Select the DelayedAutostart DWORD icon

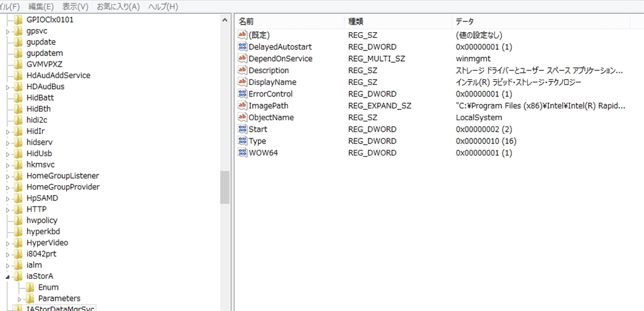(x=242, y=47)
